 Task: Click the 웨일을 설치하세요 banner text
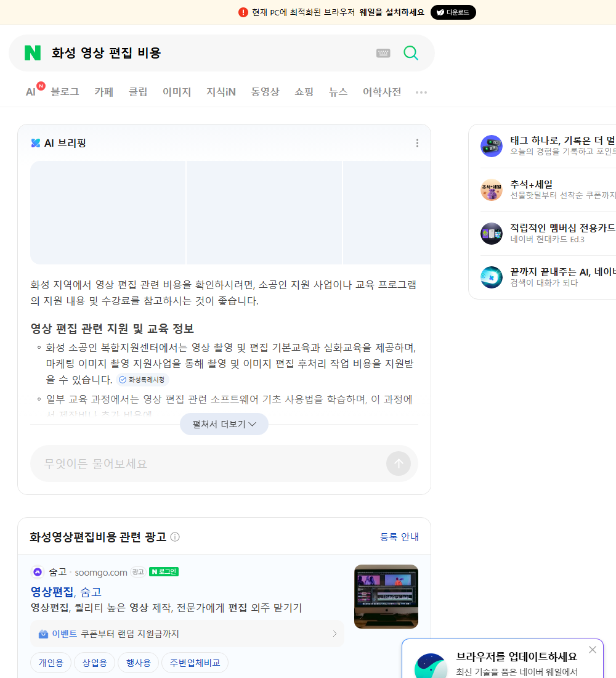(392, 12)
